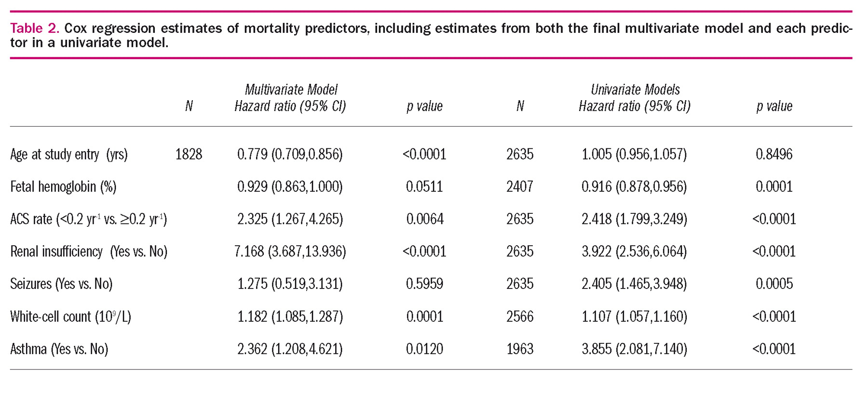Click the White-cell count row label
This screenshot has height=393, width=868.
(70, 316)
